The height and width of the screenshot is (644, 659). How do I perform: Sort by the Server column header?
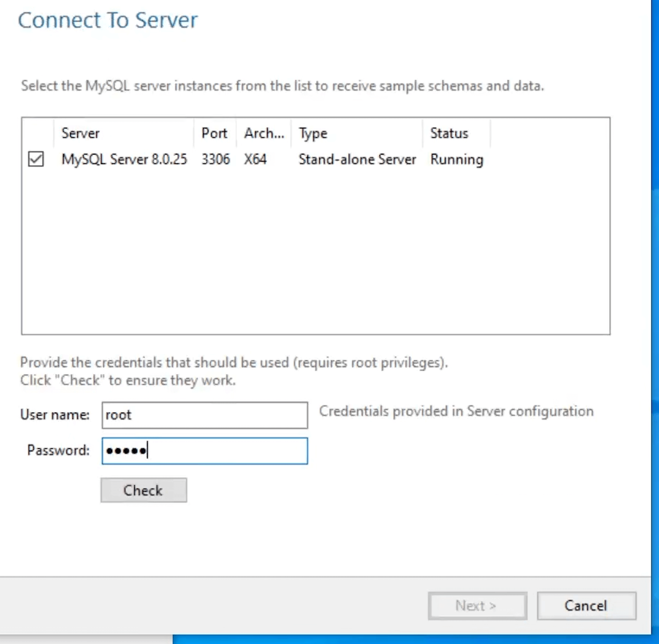pos(124,133)
